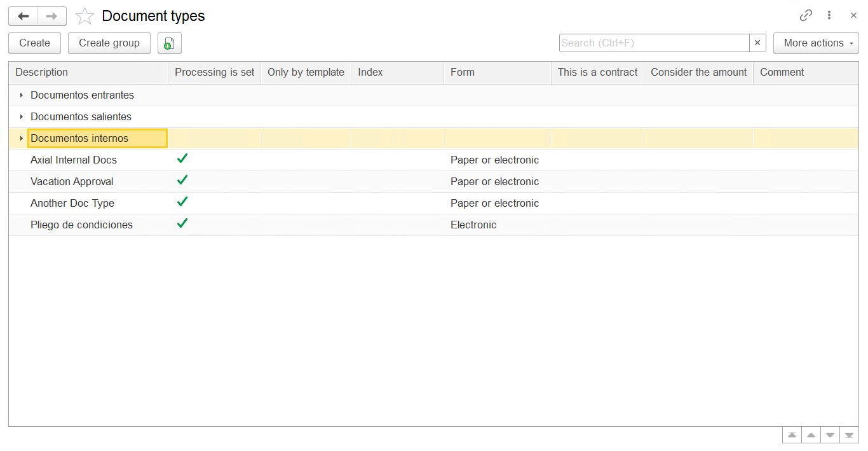This screenshot has width=868, height=451.
Task: Click the Create button
Action: 34,43
